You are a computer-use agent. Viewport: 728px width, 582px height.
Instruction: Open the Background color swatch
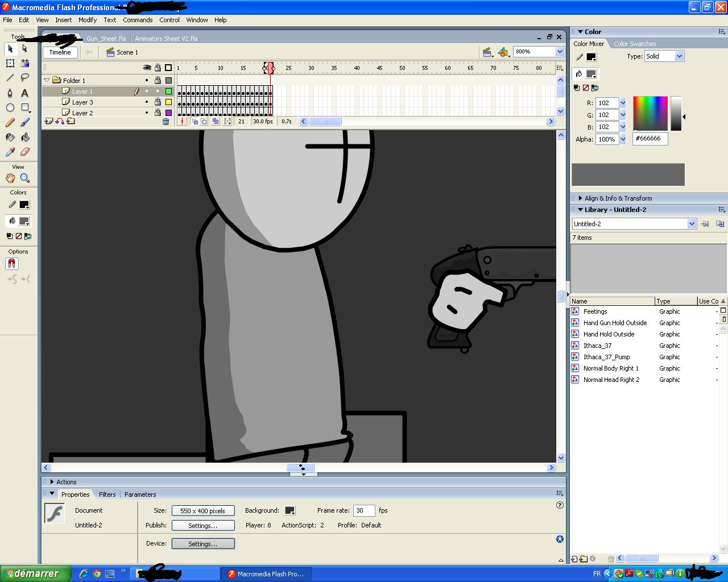[x=289, y=510]
